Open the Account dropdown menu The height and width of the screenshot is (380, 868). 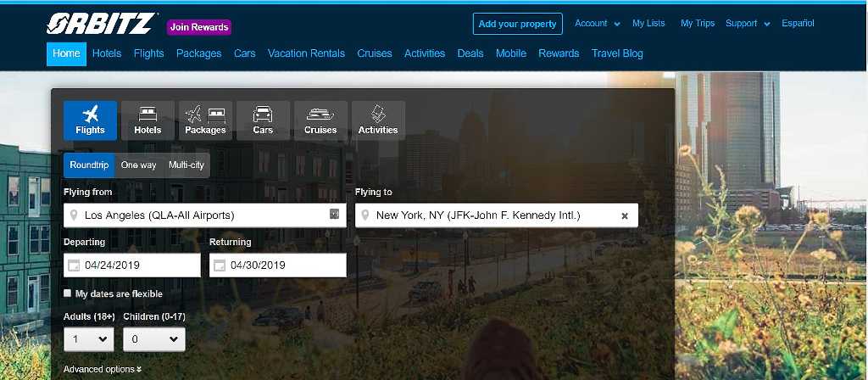point(598,23)
